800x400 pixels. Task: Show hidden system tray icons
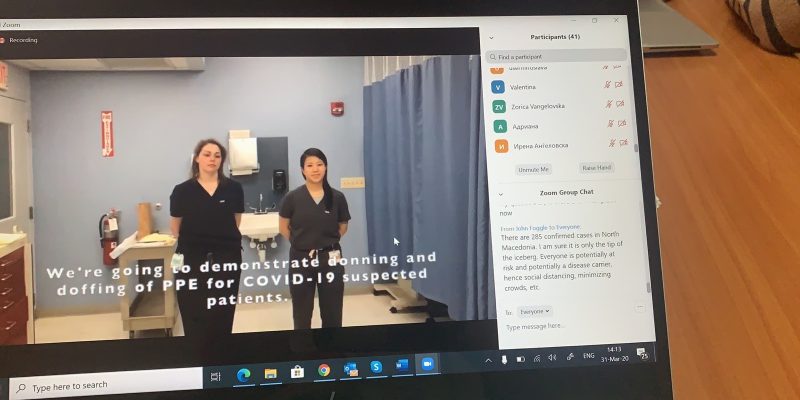(x=489, y=360)
